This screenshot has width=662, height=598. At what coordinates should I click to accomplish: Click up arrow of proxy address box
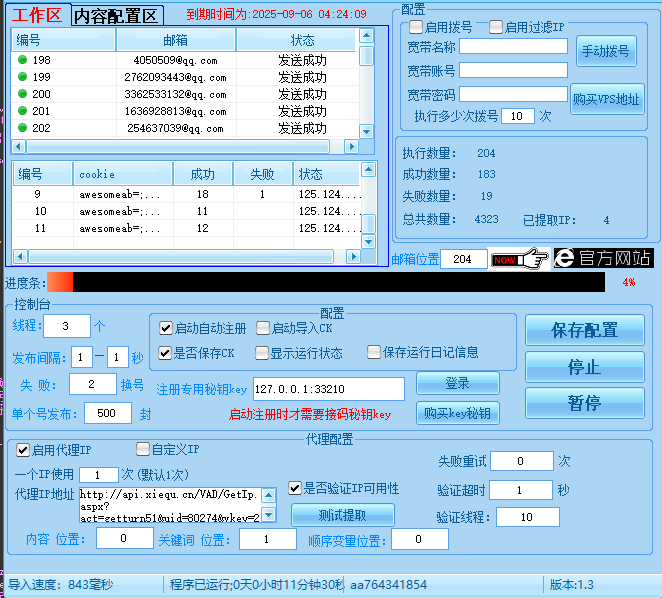pyautogui.click(x=267, y=494)
